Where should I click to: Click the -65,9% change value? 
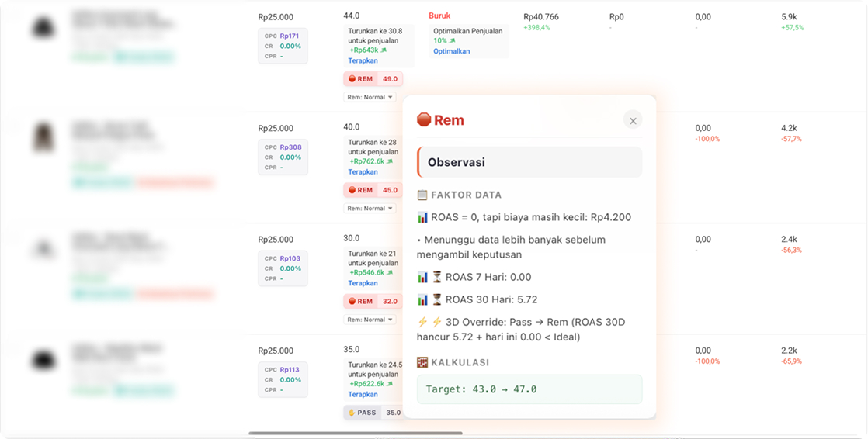[x=792, y=361]
